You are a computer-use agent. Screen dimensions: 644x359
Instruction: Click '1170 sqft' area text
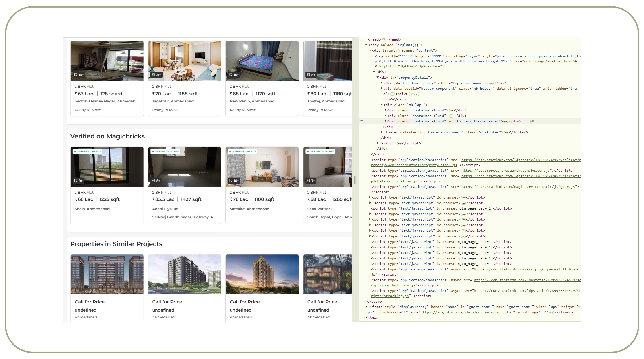click(265, 94)
